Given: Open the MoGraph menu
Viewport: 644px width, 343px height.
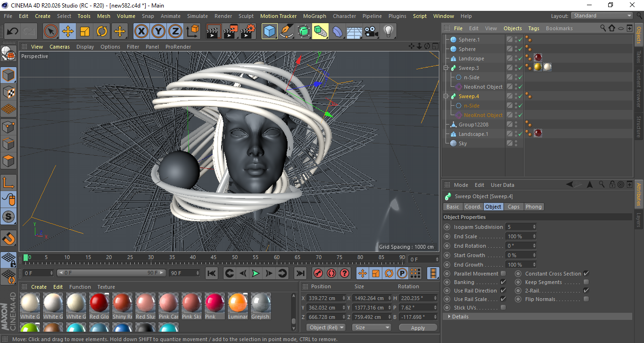Looking at the screenshot, I should pyautogui.click(x=314, y=16).
